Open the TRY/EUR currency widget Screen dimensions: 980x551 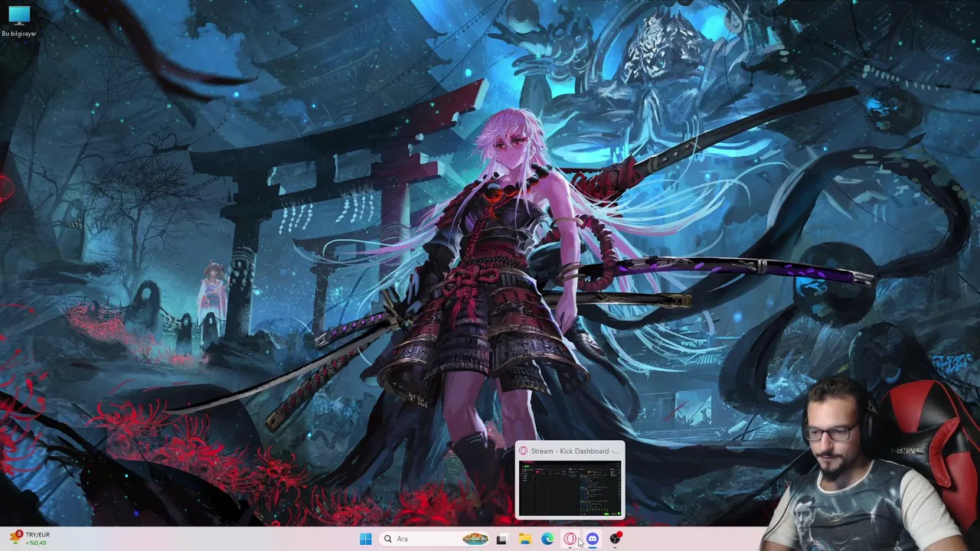click(29, 539)
